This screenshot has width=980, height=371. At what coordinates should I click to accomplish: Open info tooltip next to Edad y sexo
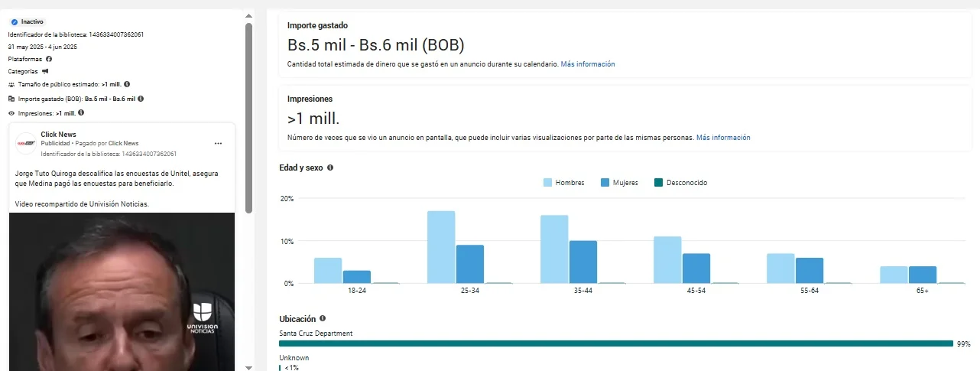[x=330, y=168]
